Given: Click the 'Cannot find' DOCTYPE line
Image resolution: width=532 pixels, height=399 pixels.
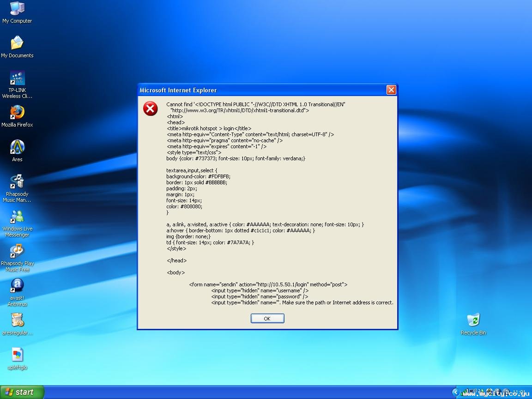Looking at the screenshot, I should tap(256, 104).
